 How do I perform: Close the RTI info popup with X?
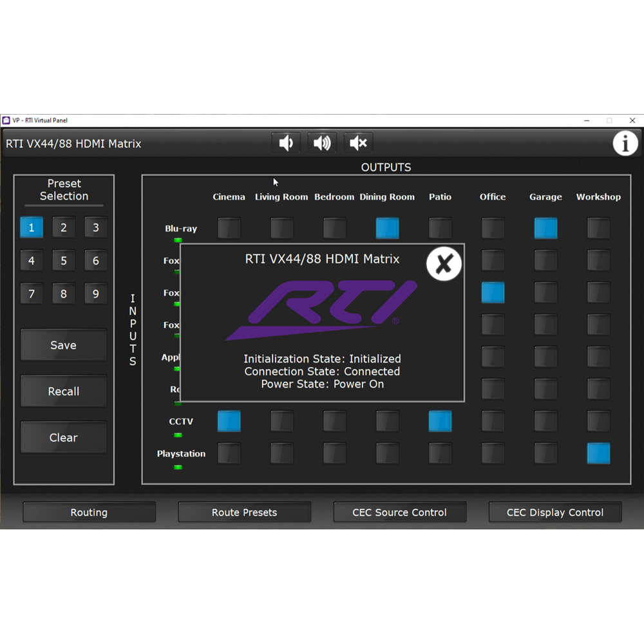click(444, 264)
